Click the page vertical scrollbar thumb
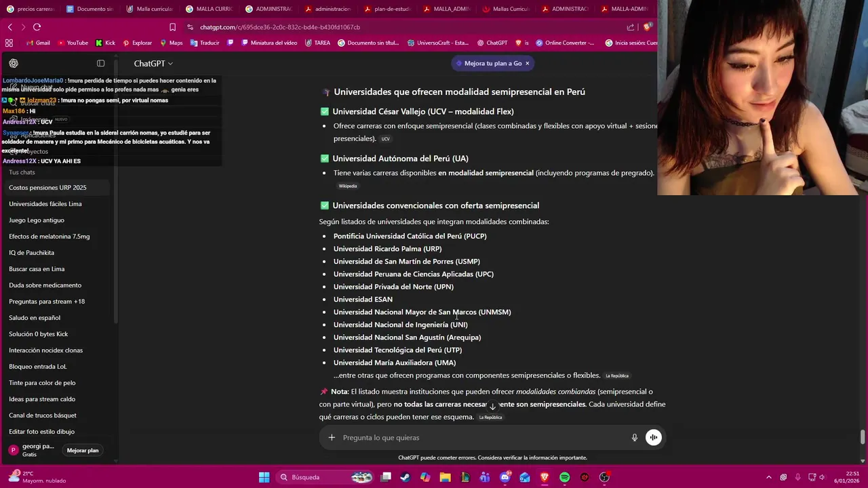Screen dimensions: 868x488 pyautogui.click(x=863, y=437)
